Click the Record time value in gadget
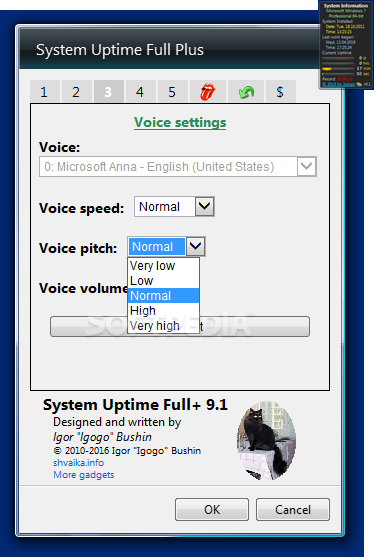This screenshot has width=374, height=557. click(x=345, y=79)
